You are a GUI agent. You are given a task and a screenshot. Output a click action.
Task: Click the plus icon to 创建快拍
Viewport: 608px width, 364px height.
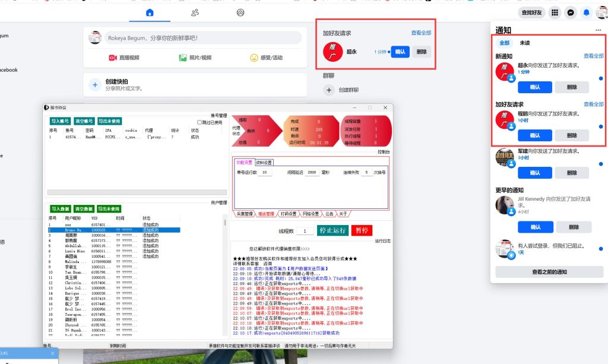[x=95, y=84]
